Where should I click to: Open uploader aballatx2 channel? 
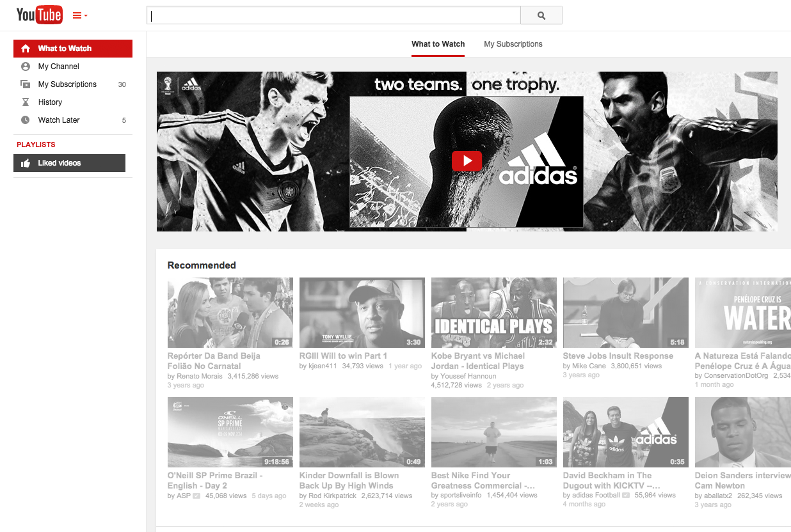click(x=718, y=496)
